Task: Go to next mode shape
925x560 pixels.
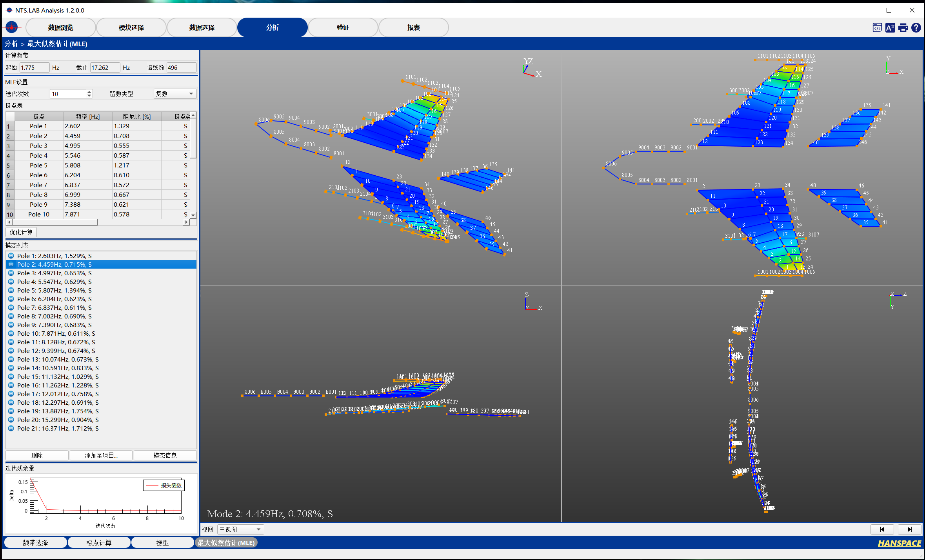Action: click(x=910, y=529)
